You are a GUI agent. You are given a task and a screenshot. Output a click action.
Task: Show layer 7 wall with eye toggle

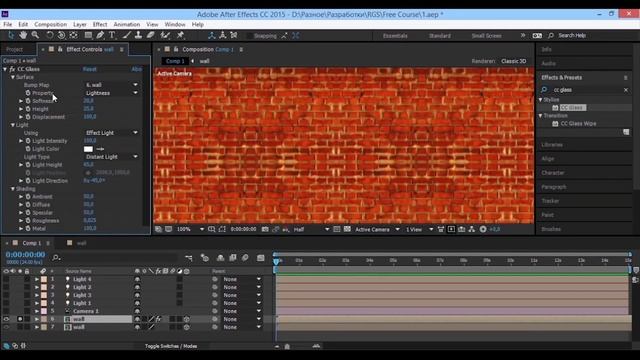pyautogui.click(x=6, y=327)
